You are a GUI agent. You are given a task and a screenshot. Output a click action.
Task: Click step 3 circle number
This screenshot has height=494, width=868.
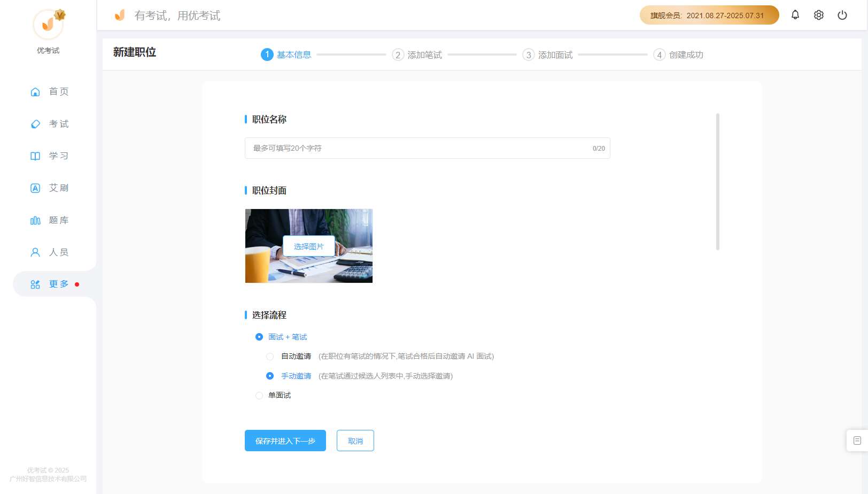pyautogui.click(x=529, y=55)
